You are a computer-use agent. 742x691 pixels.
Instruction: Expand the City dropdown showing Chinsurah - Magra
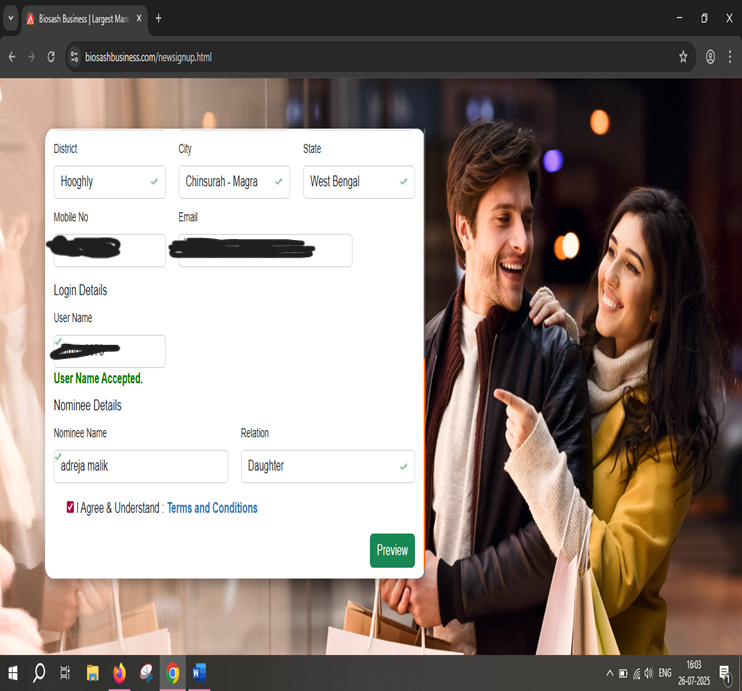pos(233,182)
